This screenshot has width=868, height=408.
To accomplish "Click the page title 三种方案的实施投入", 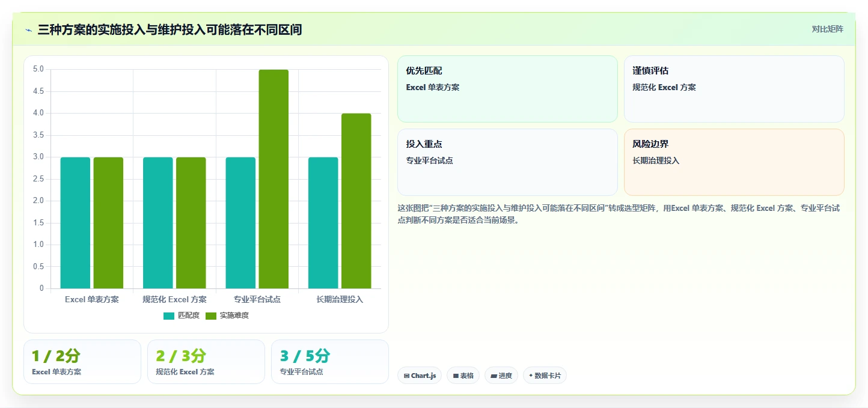I will (x=170, y=29).
